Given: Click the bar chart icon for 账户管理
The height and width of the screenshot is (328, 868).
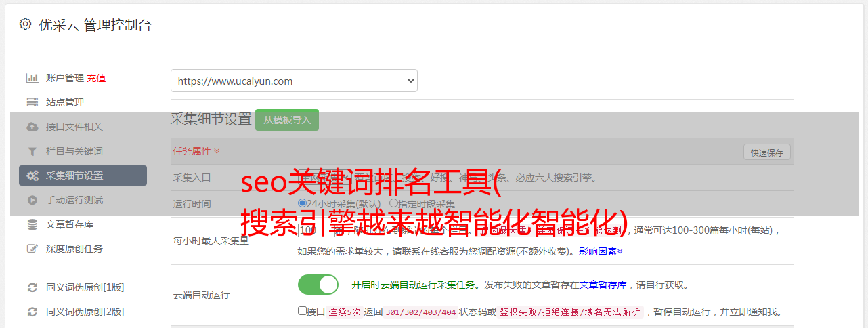Looking at the screenshot, I should pyautogui.click(x=32, y=78).
